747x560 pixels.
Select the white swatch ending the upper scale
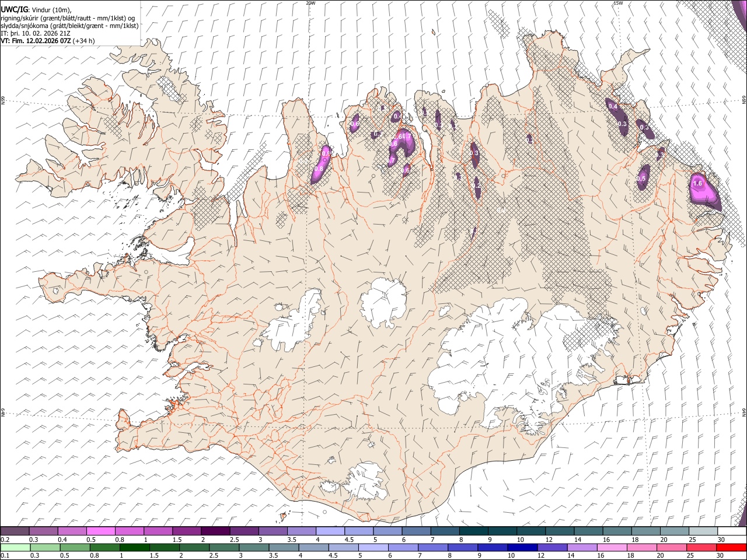tap(732, 531)
